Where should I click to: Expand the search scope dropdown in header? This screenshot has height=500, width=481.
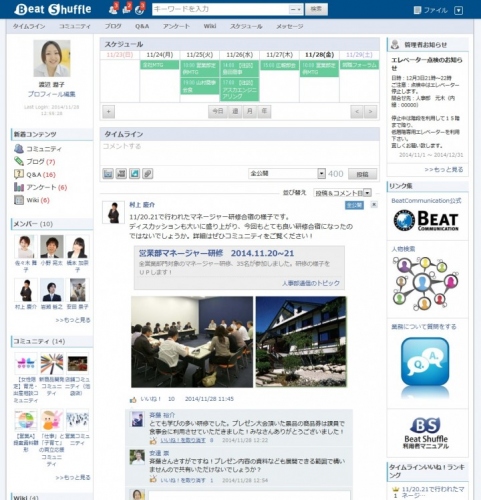click(x=296, y=9)
